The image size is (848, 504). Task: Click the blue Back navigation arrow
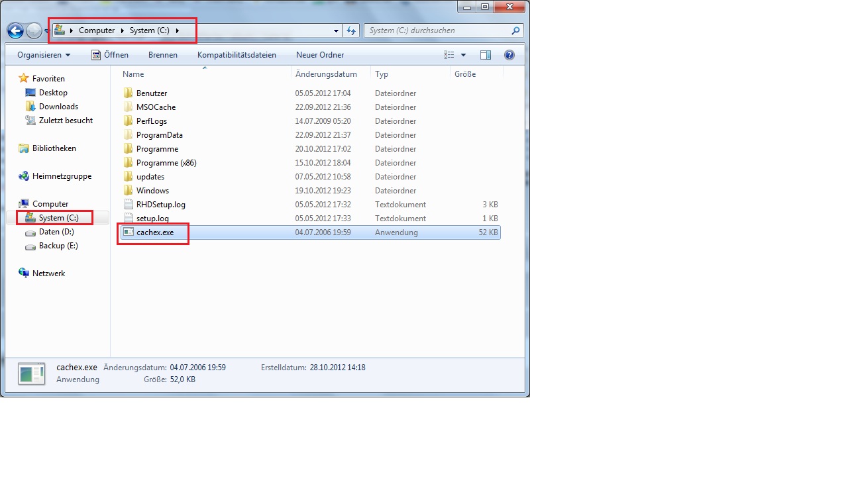coord(15,30)
